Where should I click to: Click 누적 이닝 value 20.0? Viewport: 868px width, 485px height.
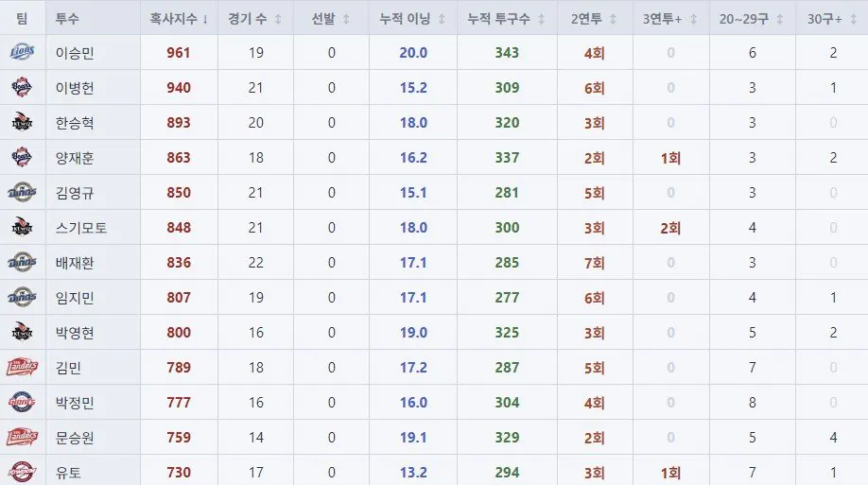pos(413,53)
